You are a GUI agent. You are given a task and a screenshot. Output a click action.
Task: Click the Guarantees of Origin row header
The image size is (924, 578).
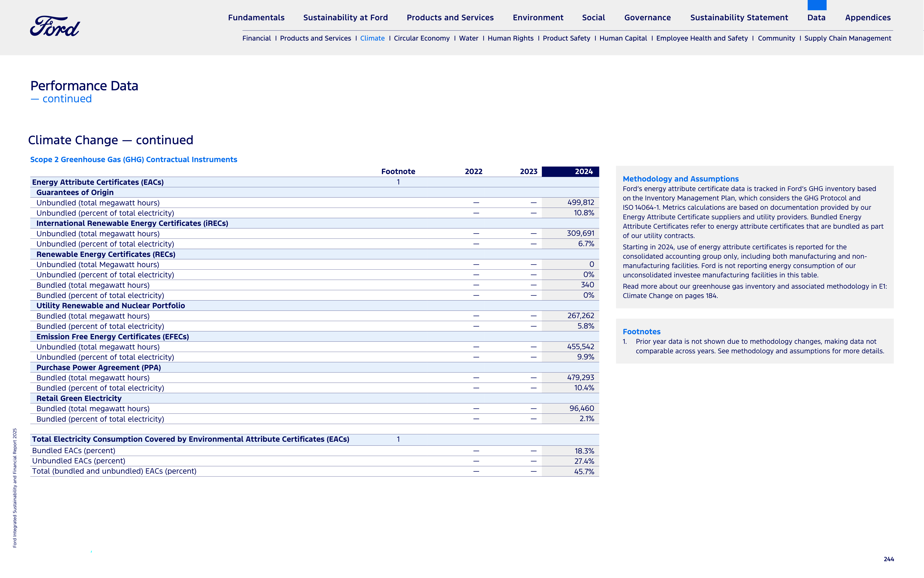pyautogui.click(x=314, y=192)
